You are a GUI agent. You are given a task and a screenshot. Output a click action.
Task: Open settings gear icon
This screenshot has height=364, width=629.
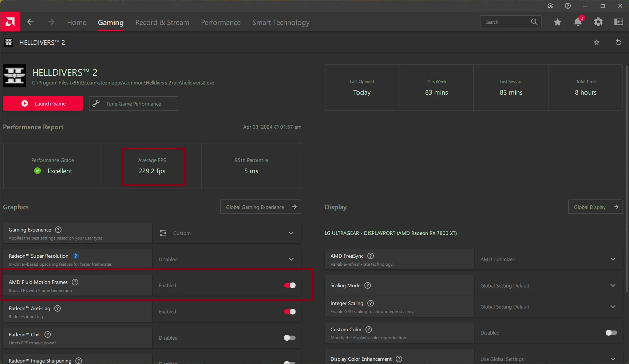[x=598, y=22]
